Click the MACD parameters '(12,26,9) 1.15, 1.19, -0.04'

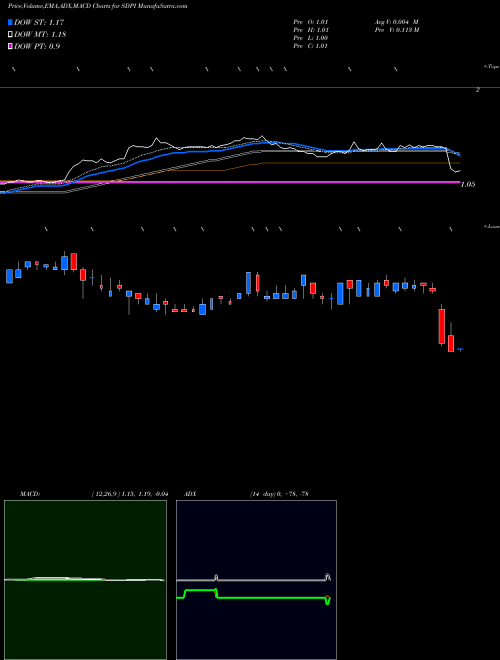(130, 494)
